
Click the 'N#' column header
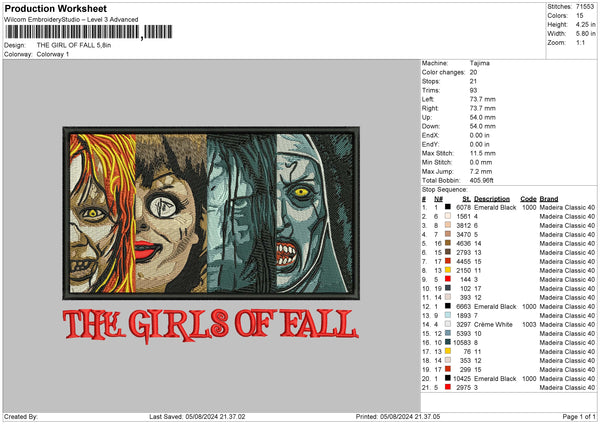point(438,199)
